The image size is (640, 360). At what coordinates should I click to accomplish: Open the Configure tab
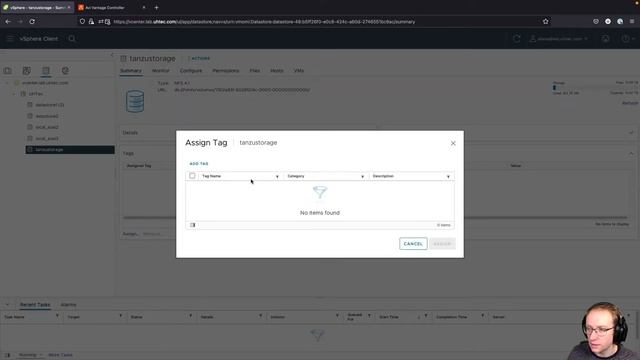(191, 71)
